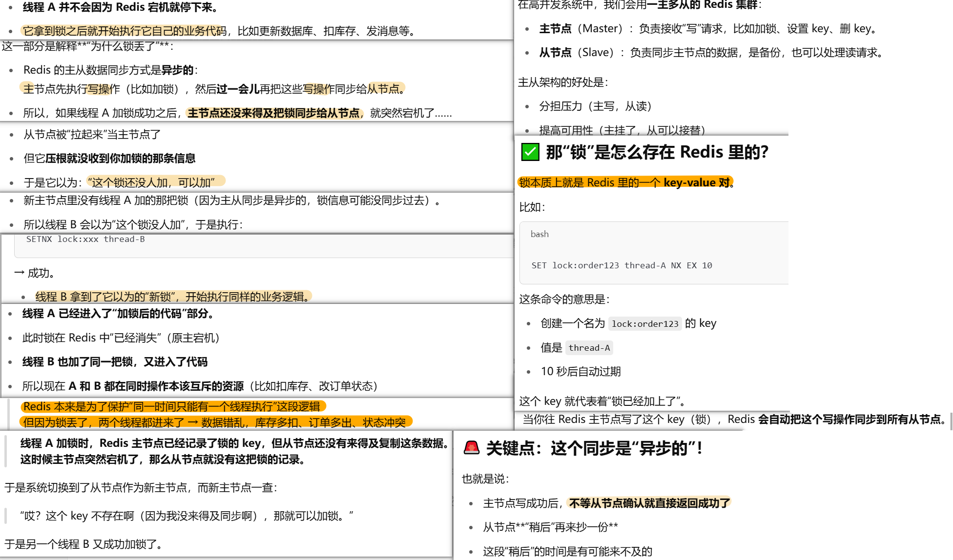Click highlighted text "锁本质上就是 Redis 里的一个 key-value 对"
The image size is (953, 560).
tap(624, 182)
